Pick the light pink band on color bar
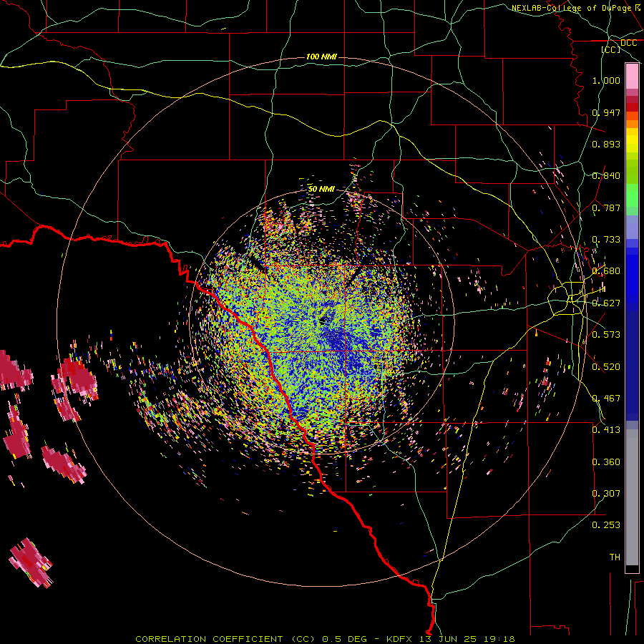 [x=632, y=77]
